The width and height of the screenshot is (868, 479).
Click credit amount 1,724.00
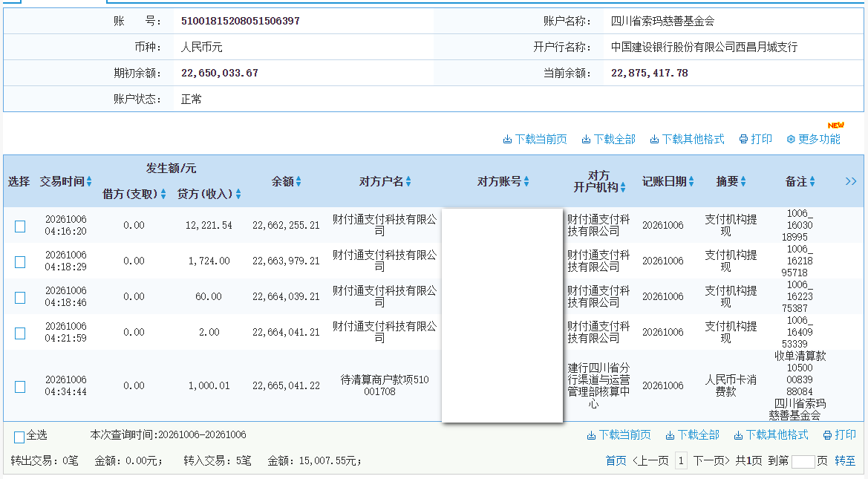pyautogui.click(x=209, y=261)
